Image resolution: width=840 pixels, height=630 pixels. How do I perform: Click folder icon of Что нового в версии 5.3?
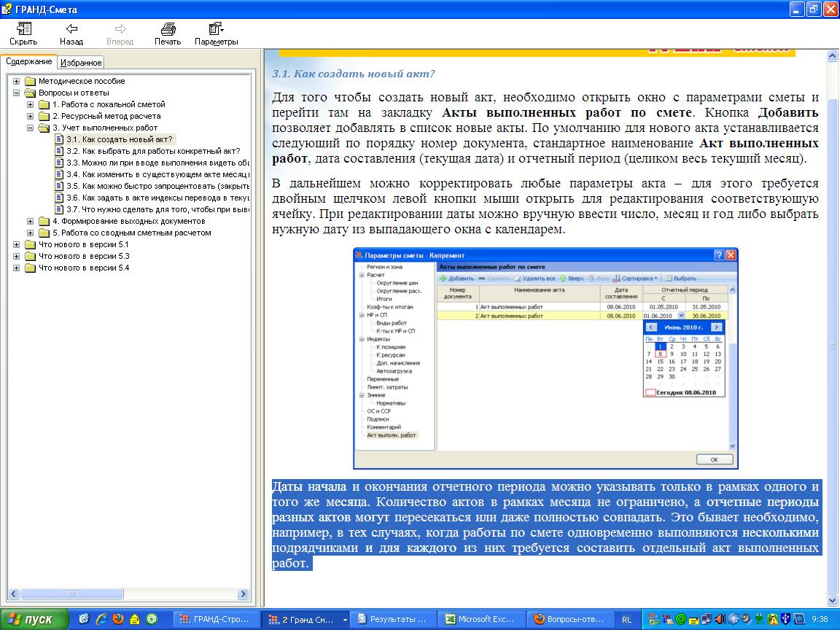(30, 256)
